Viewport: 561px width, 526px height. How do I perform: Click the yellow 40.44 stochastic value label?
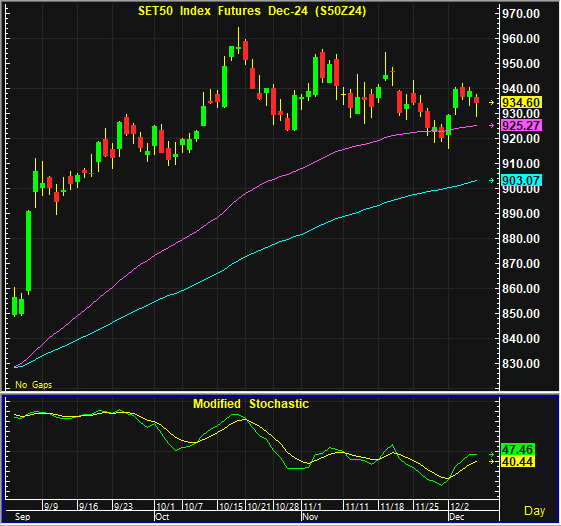click(x=517, y=462)
